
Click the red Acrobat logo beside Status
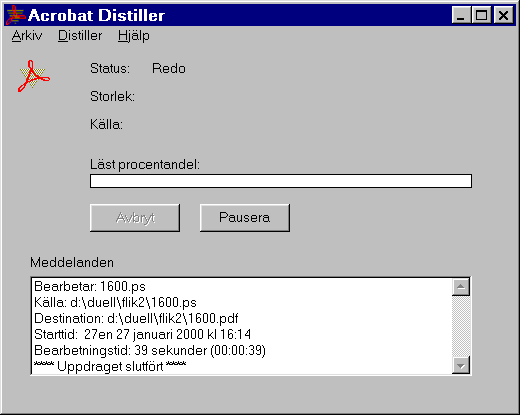(34, 76)
